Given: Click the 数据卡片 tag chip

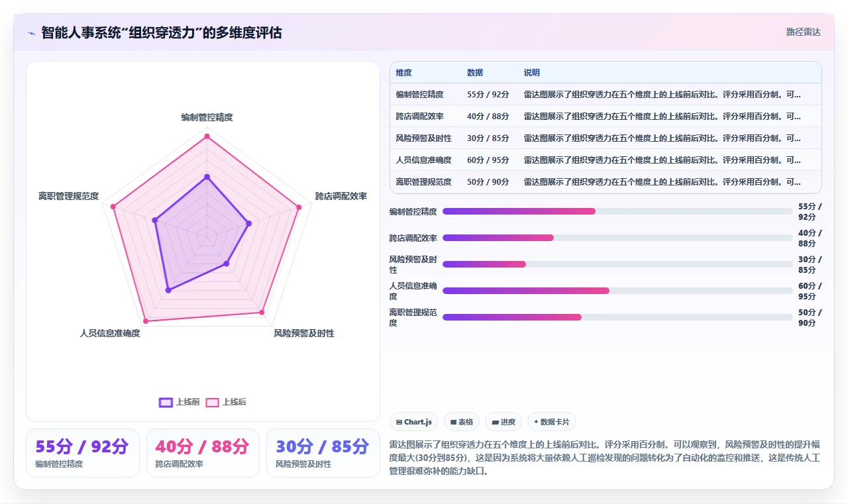Looking at the screenshot, I should coord(552,422).
